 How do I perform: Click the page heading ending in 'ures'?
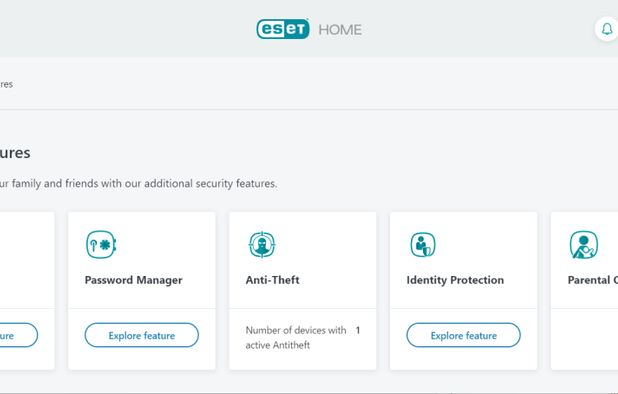(15, 153)
